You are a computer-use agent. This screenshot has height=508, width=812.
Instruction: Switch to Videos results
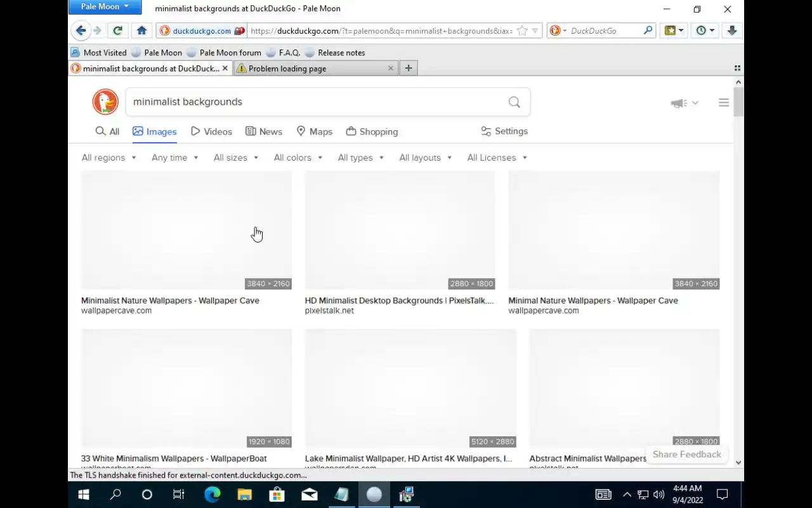point(211,131)
